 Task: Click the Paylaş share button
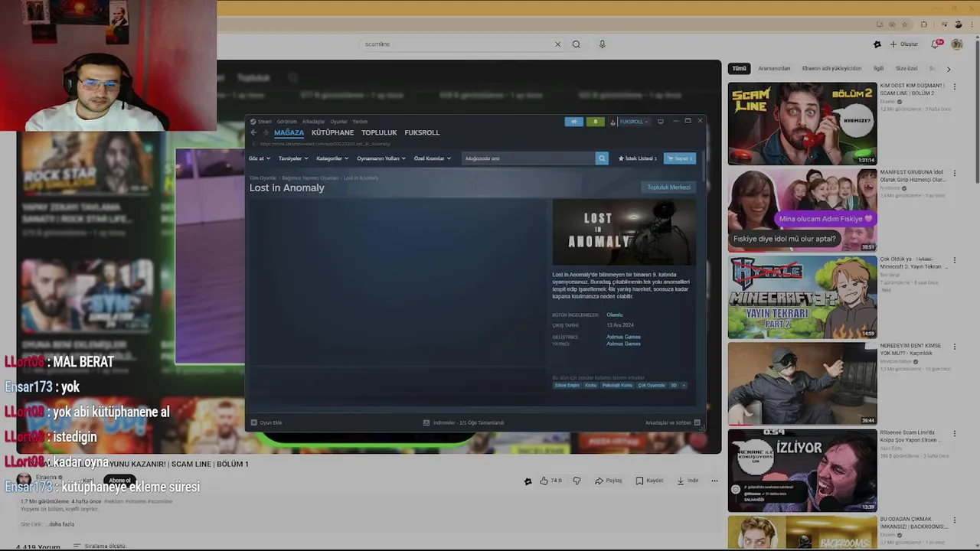point(609,481)
